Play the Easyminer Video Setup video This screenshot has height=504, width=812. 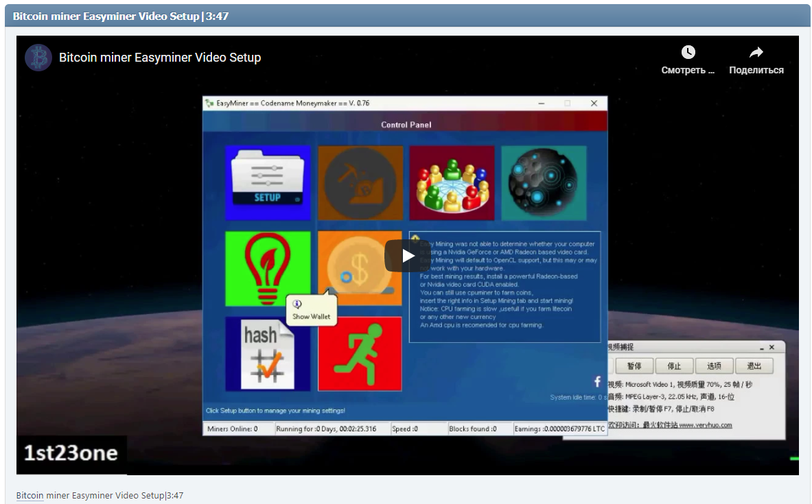pyautogui.click(x=408, y=256)
